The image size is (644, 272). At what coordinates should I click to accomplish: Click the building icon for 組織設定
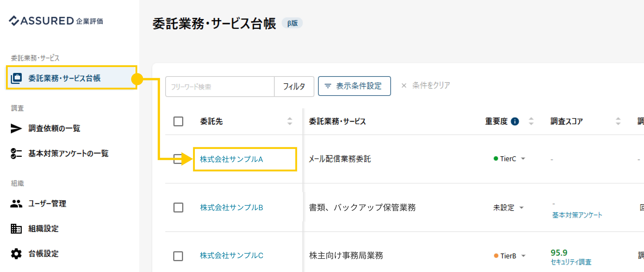point(16,228)
